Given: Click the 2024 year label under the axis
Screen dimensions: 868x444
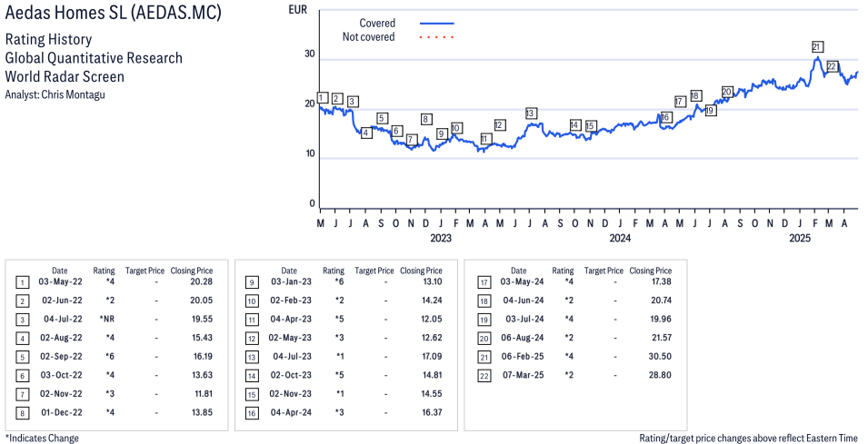Looking at the screenshot, I should coord(620,238).
